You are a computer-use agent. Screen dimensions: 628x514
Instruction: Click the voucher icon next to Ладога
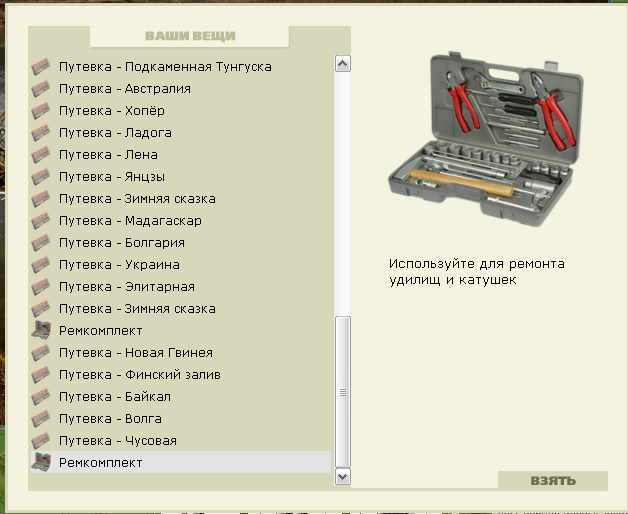(41, 133)
